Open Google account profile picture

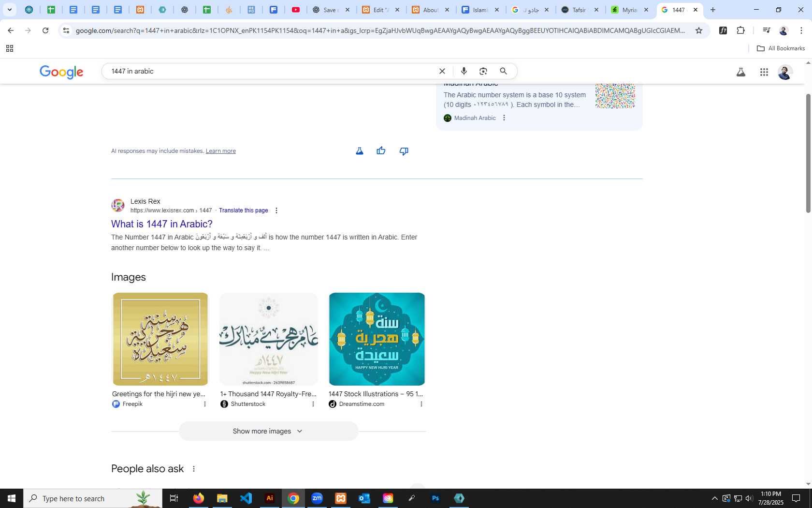click(x=785, y=72)
